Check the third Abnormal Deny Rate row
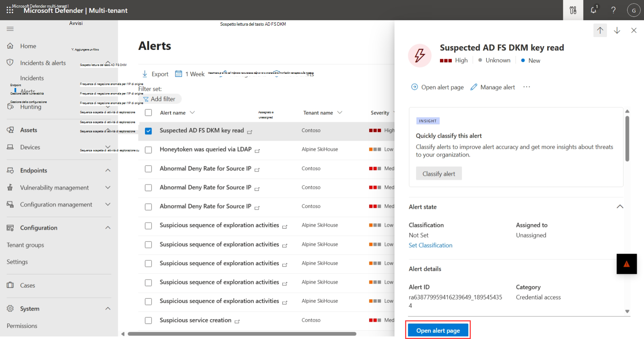Viewport: 644px width, 339px height. click(148, 207)
